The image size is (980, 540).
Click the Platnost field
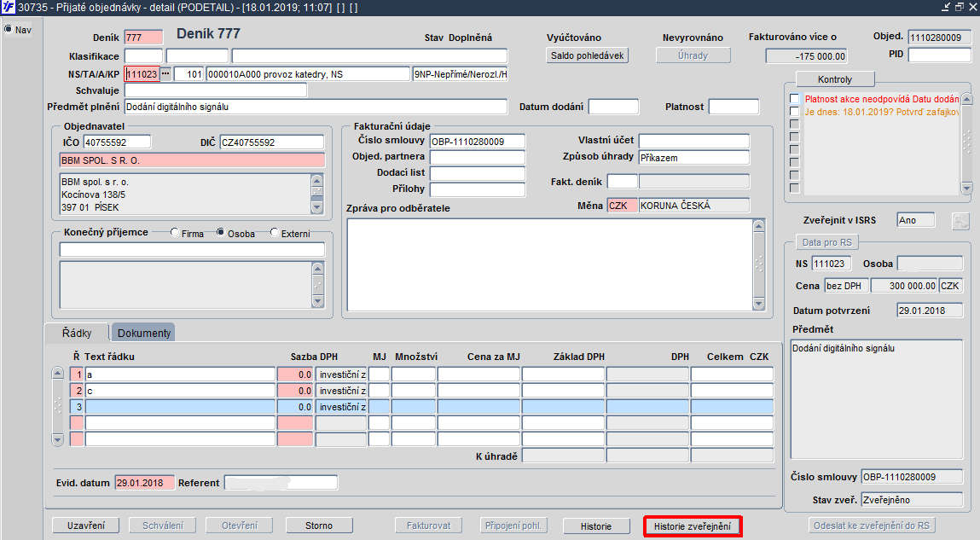coord(734,107)
